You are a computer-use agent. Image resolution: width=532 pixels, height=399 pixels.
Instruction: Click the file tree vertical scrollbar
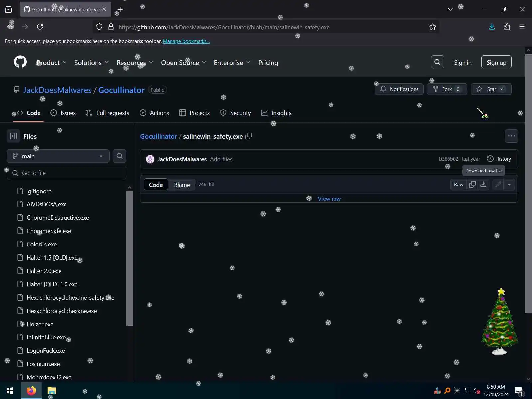coord(129,258)
